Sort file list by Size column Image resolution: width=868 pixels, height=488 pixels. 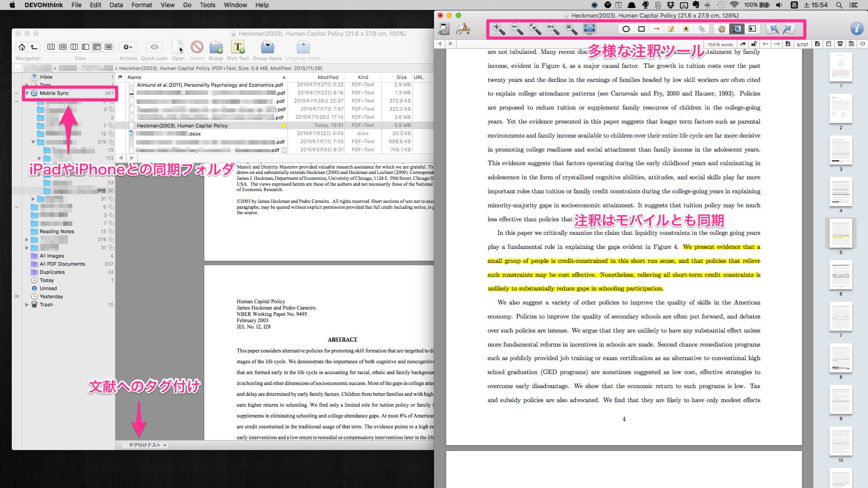pos(401,77)
